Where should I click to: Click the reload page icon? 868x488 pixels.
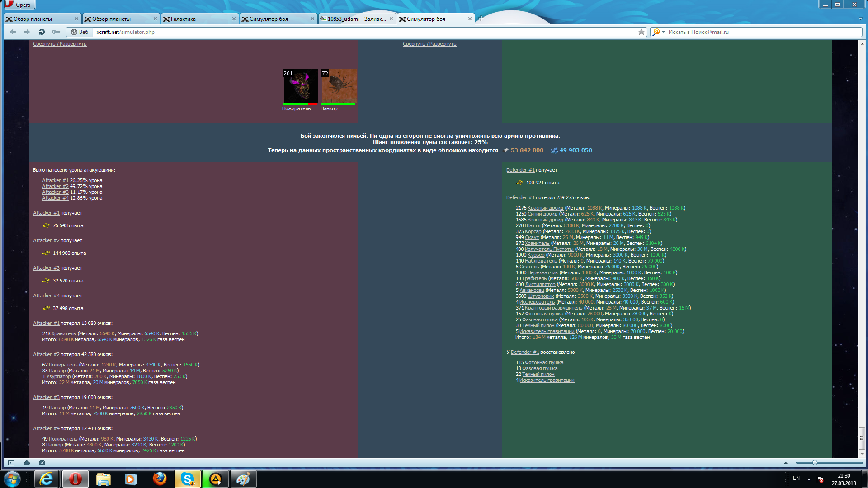[42, 32]
